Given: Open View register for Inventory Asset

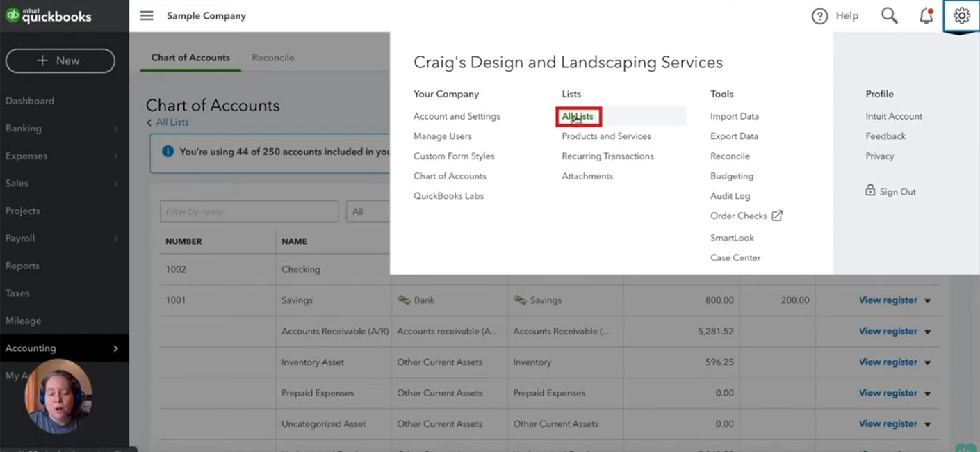Looking at the screenshot, I should tap(888, 362).
